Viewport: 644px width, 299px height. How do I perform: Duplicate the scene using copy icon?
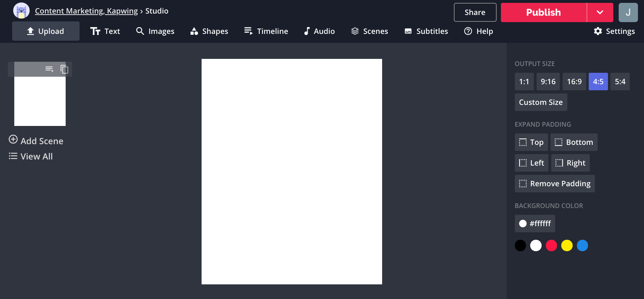click(x=64, y=69)
